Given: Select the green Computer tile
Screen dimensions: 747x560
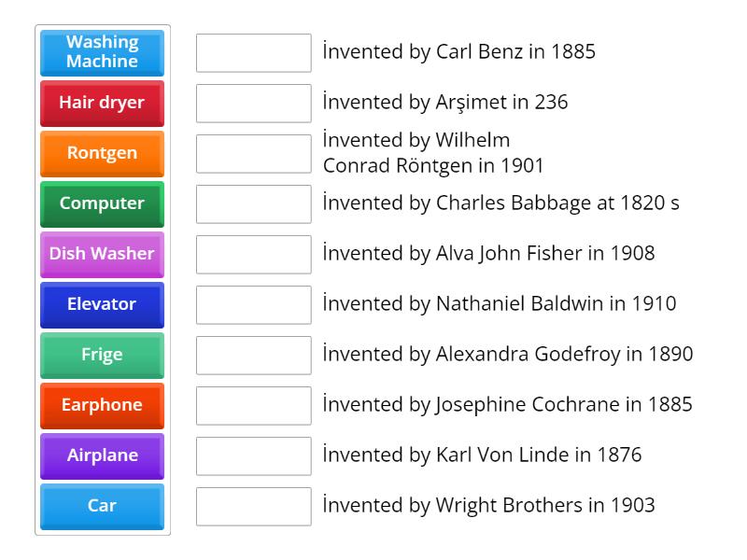Looking at the screenshot, I should [102, 203].
